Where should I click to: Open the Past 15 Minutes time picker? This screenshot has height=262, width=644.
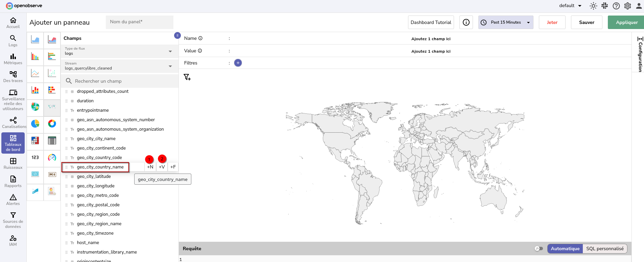pos(506,22)
